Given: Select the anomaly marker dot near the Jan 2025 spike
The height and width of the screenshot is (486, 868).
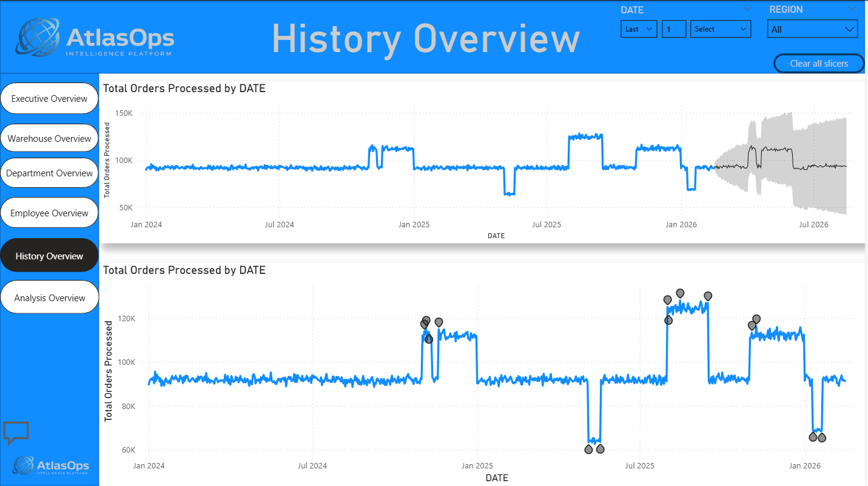Looking at the screenshot, I should [426, 322].
